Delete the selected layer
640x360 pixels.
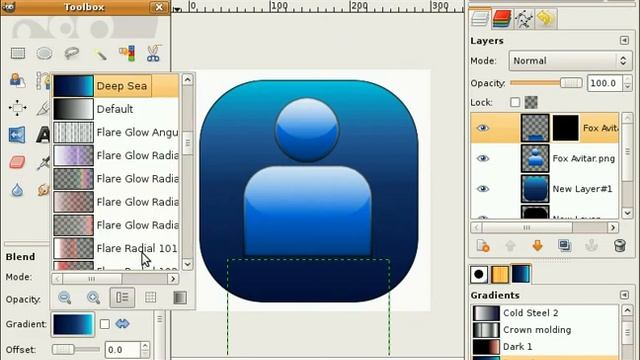(620, 246)
